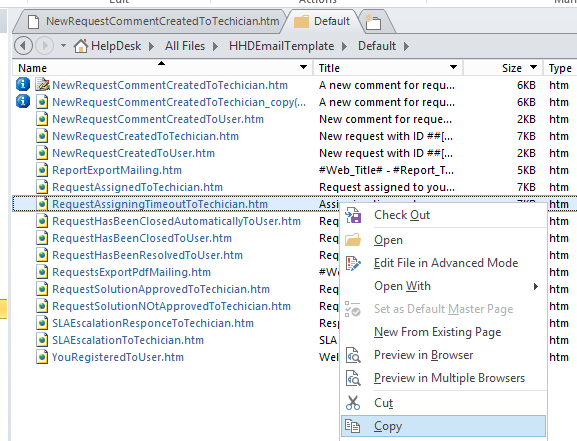Click the Forward navigation arrow
The width and height of the screenshot is (577, 441).
pyautogui.click(x=45, y=46)
